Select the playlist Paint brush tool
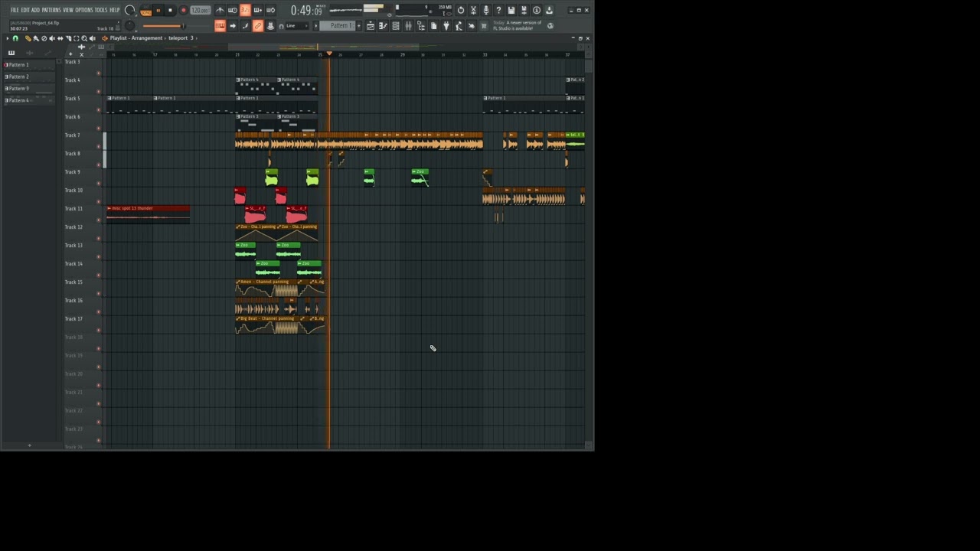The height and width of the screenshot is (551, 980). (36, 38)
